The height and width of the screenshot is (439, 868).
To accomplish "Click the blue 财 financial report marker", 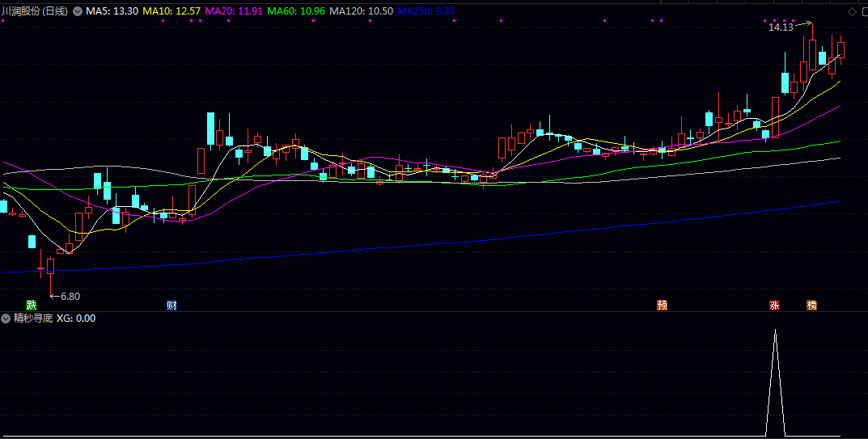I will point(171,305).
